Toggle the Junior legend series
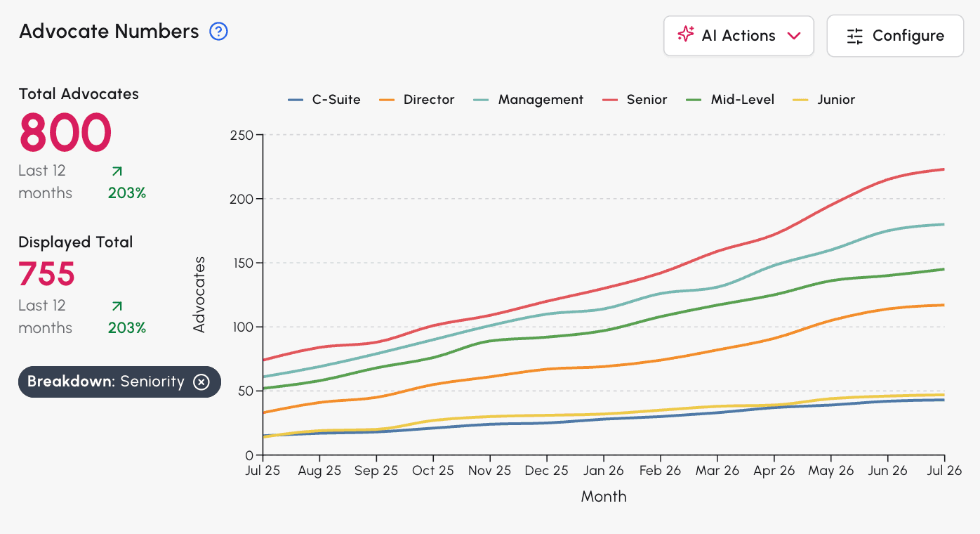This screenshot has height=534, width=980. [x=824, y=100]
